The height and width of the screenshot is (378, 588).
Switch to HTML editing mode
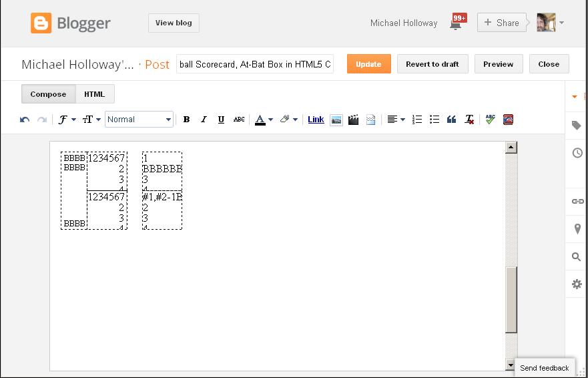click(95, 94)
